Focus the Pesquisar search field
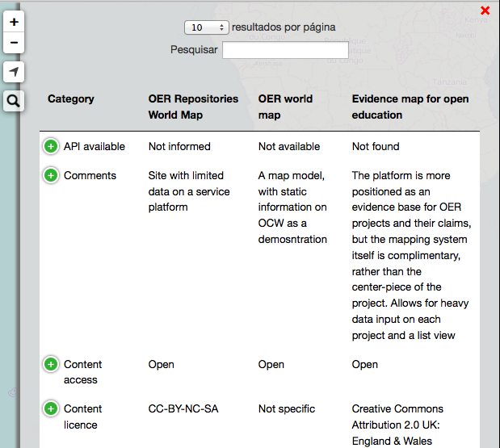Image resolution: width=500 pixels, height=448 pixels. pos(285,50)
